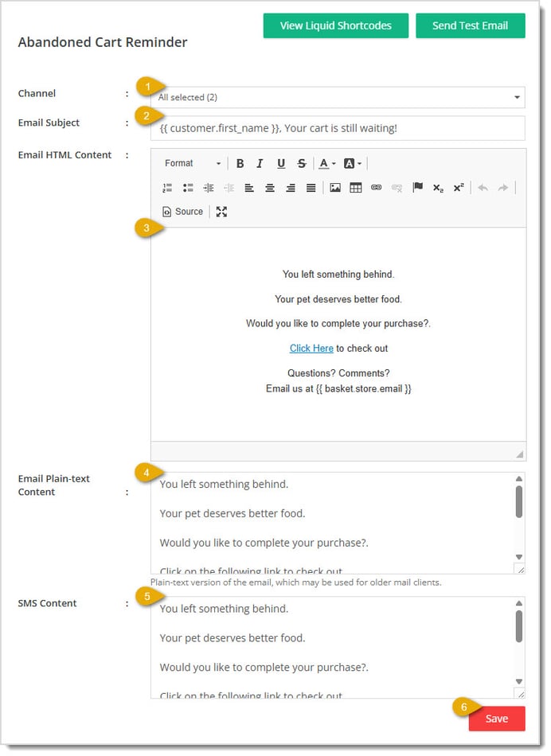Justify the text alignment
This screenshot has height=756, width=551.
click(x=311, y=188)
